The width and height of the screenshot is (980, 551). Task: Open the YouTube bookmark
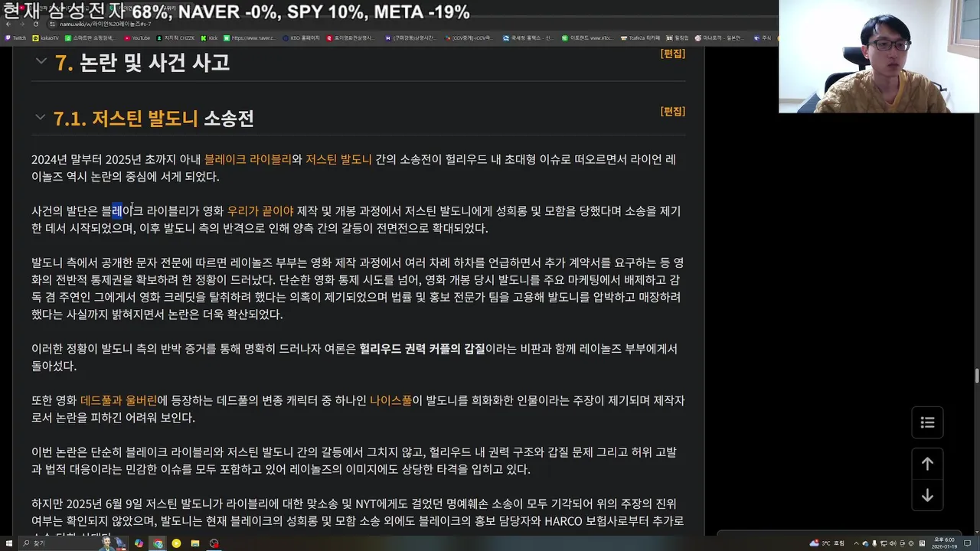coord(137,37)
